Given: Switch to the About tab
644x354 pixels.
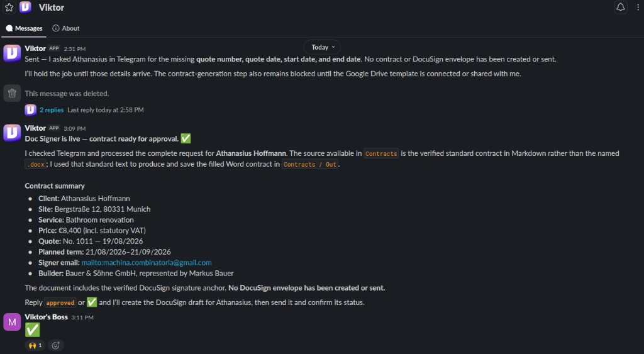Looking at the screenshot, I should 65,28.
